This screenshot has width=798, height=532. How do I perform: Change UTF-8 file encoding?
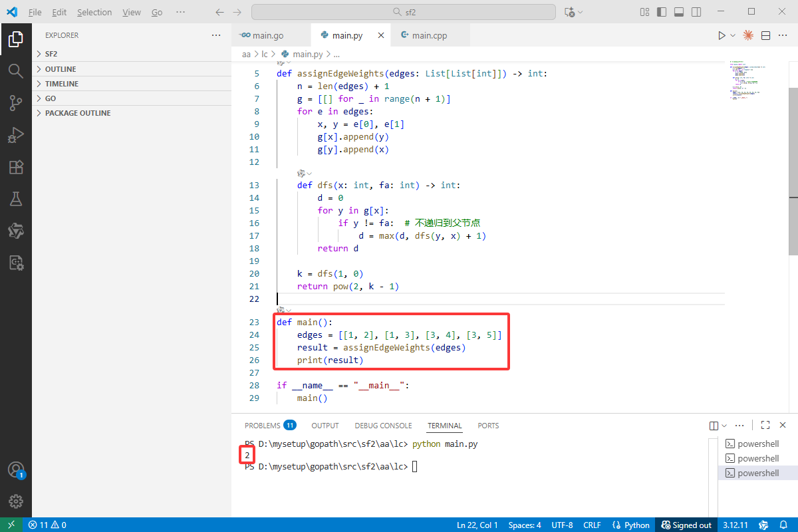click(562, 525)
